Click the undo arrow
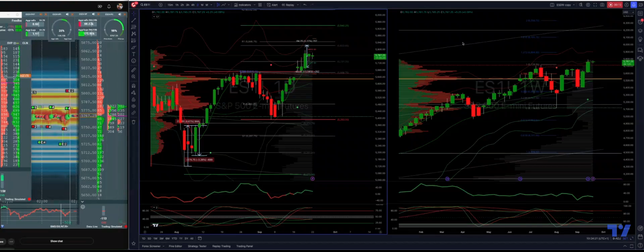Image resolution: width=644 pixels, height=252 pixels. (x=305, y=5)
